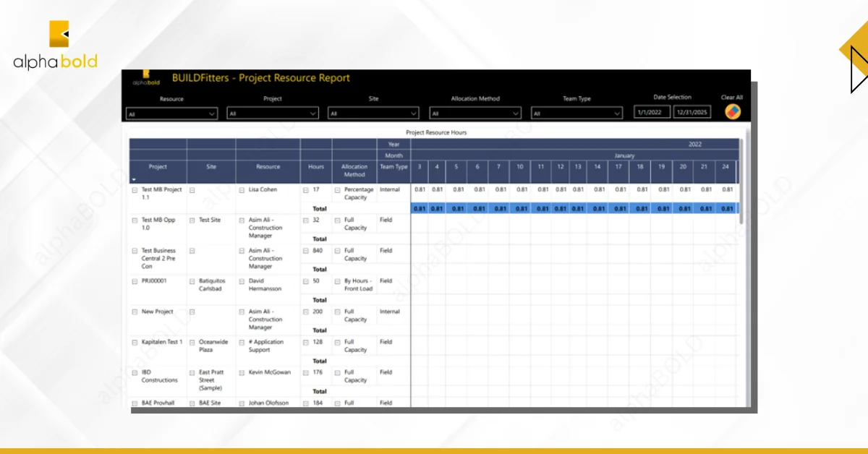Collapse the BAE Provhall row
The height and width of the screenshot is (454, 868).
pos(135,403)
